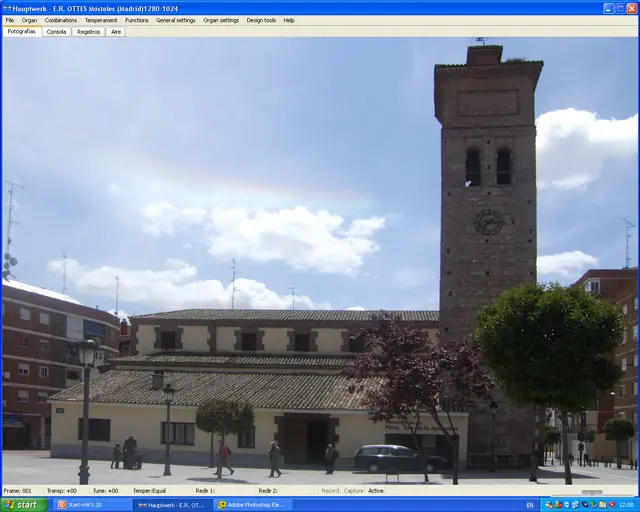This screenshot has width=640, height=512.
Task: Open the File menu
Action: click(10, 20)
